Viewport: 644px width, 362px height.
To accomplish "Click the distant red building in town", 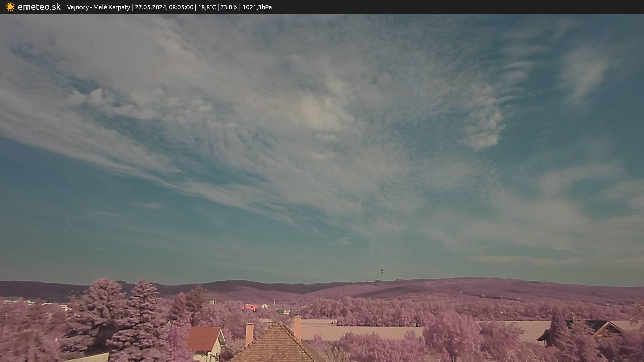I will pos(251,307).
